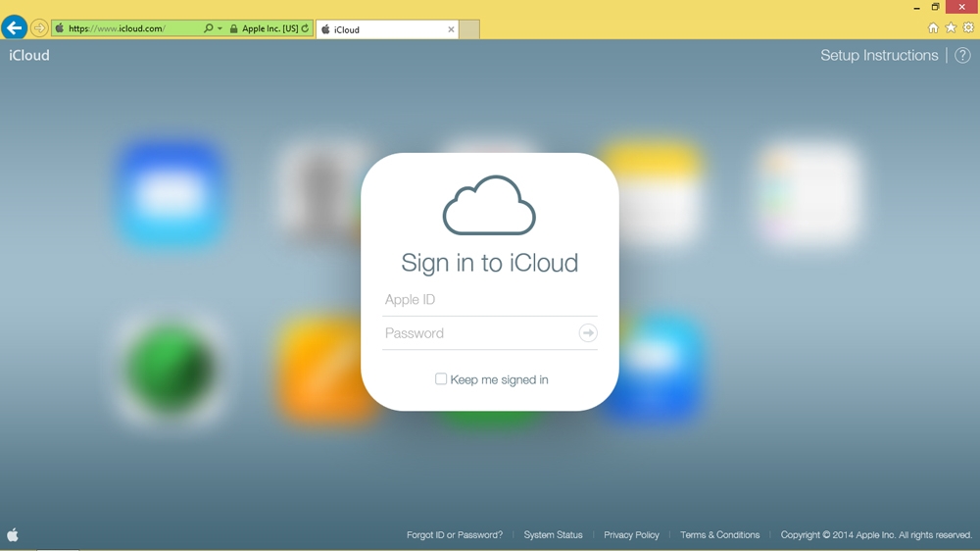Click the Apple logo at bottom left

pos(13,534)
